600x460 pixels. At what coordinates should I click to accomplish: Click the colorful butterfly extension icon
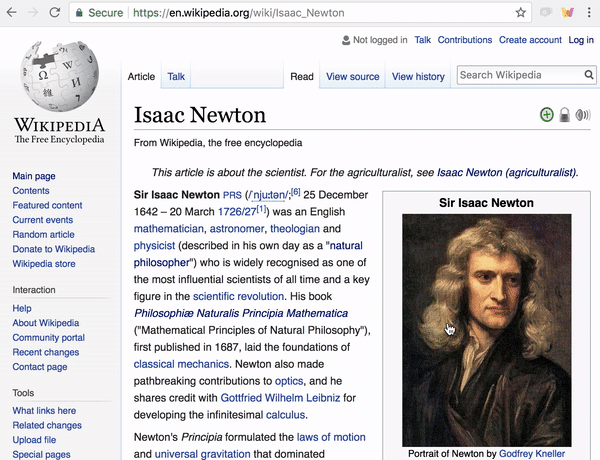click(568, 13)
